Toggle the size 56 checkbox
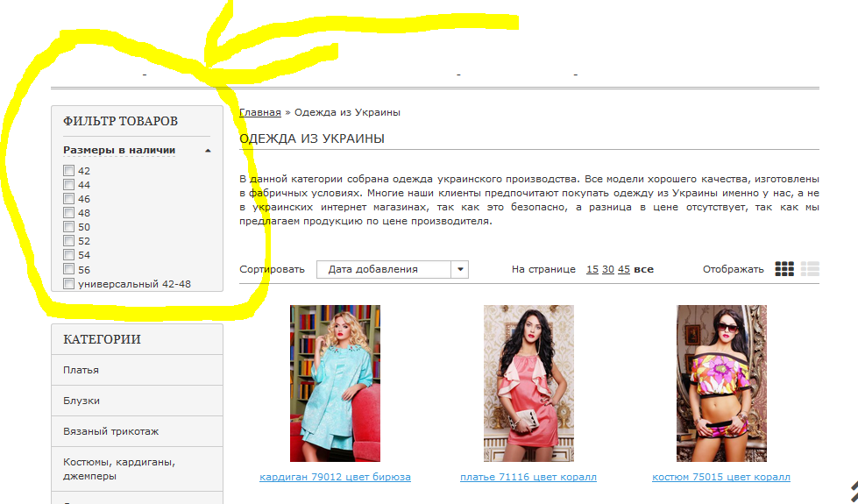The image size is (858, 504). (68, 270)
